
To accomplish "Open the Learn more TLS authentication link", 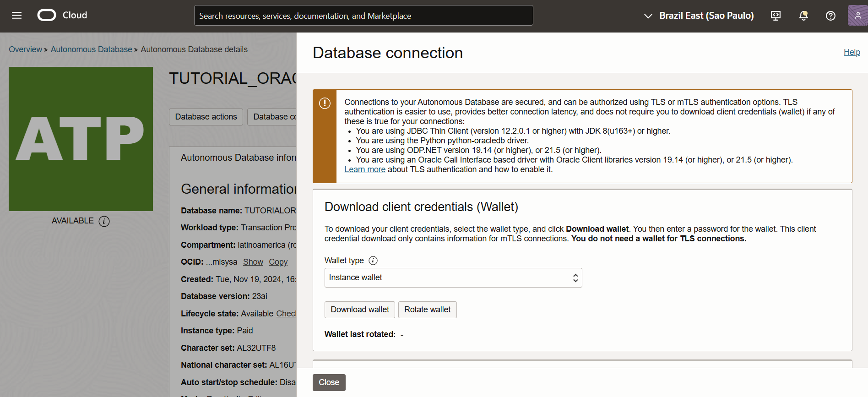I will pos(365,169).
